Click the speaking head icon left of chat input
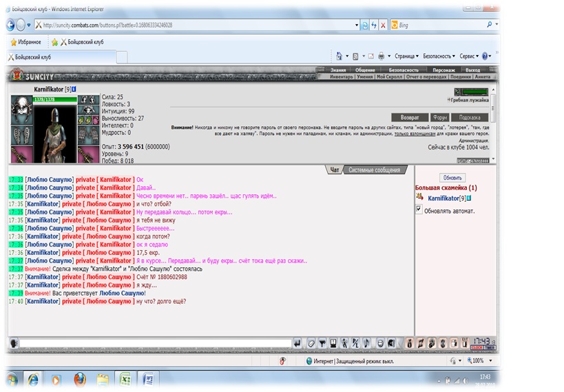564x392 pixels. [14, 343]
